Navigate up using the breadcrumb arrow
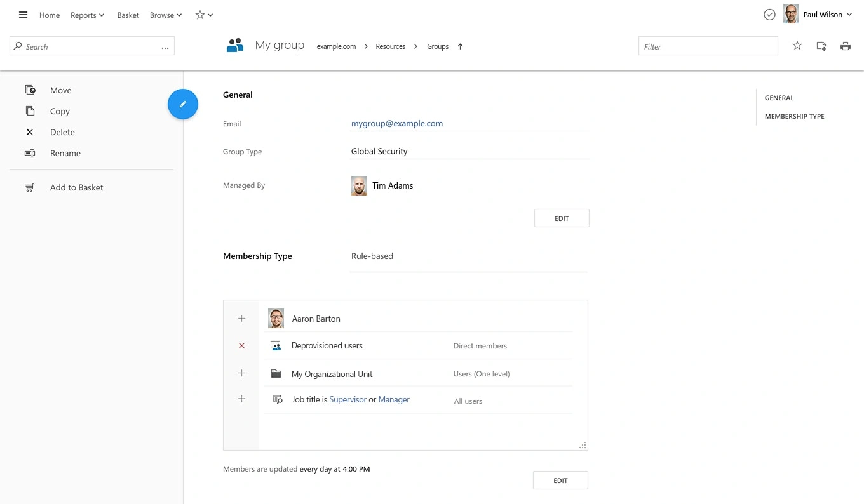The image size is (864, 504). pyautogui.click(x=461, y=46)
